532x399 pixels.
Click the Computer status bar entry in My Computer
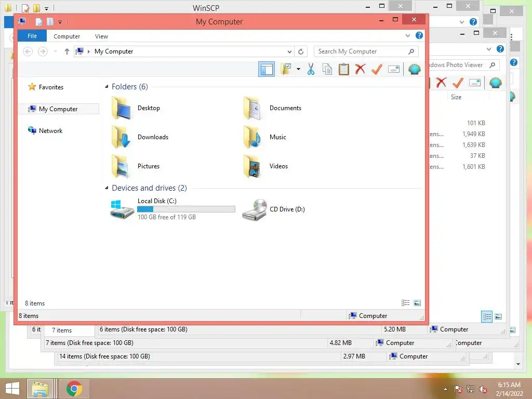[x=368, y=316]
